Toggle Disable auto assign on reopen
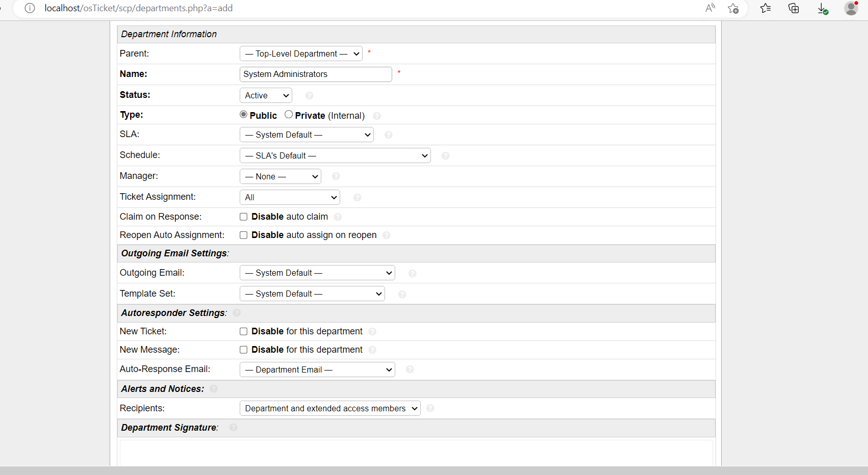Viewport: 868px width, 475px height. click(x=243, y=235)
